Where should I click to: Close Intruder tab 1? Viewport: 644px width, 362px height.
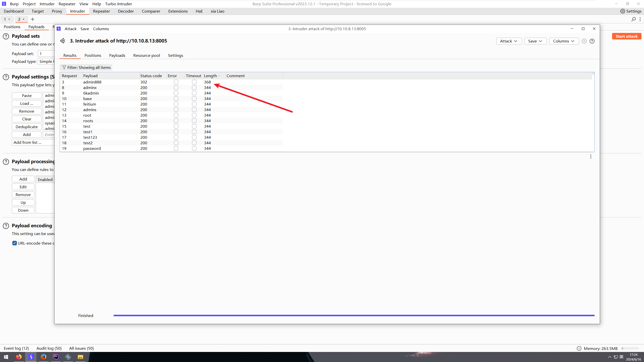coord(9,19)
